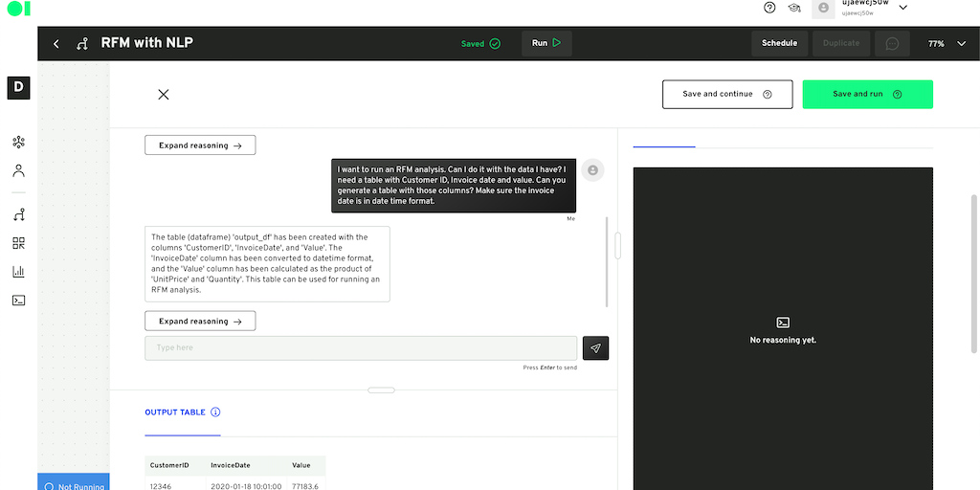Expand the 77% zoom dropdown chevron
The width and height of the screenshot is (980, 490).
(x=961, y=44)
